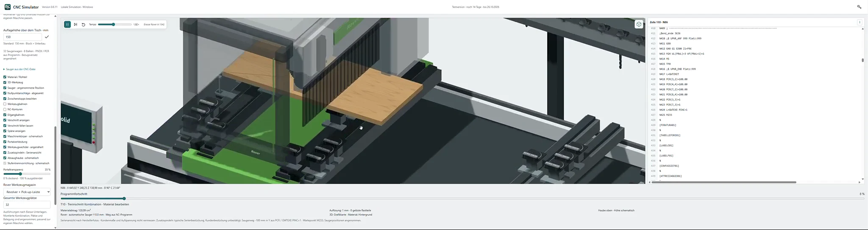
Task: Adjust the Tempo speed slider
Action: (114, 25)
